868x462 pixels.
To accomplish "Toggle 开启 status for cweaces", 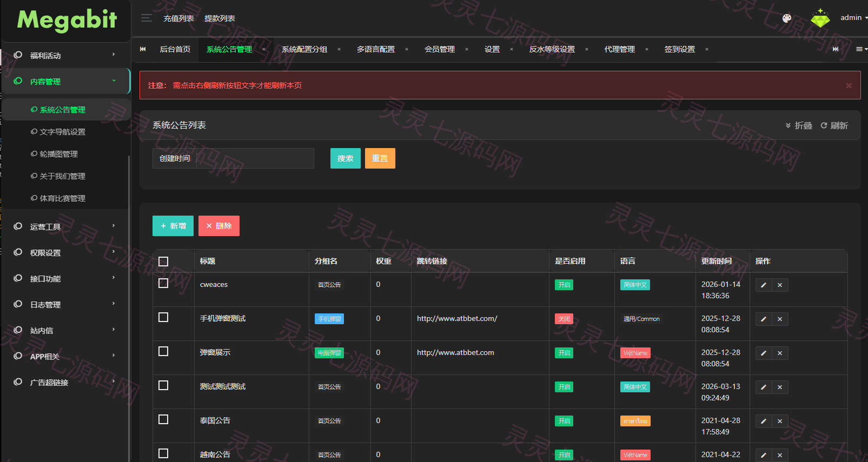I will pos(564,285).
